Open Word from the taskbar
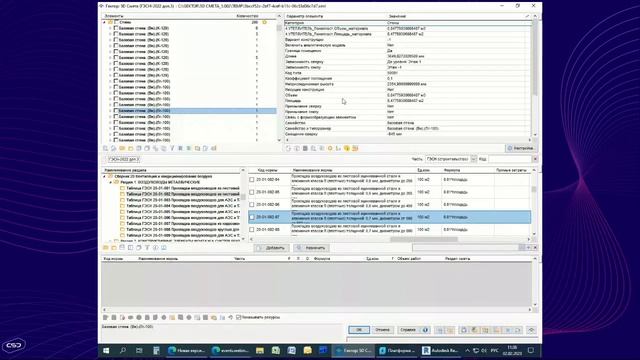This screenshot has width=640, height=360. click(291, 350)
